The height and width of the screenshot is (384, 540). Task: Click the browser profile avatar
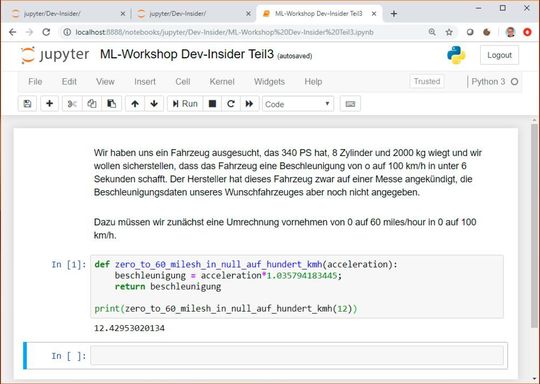click(511, 32)
